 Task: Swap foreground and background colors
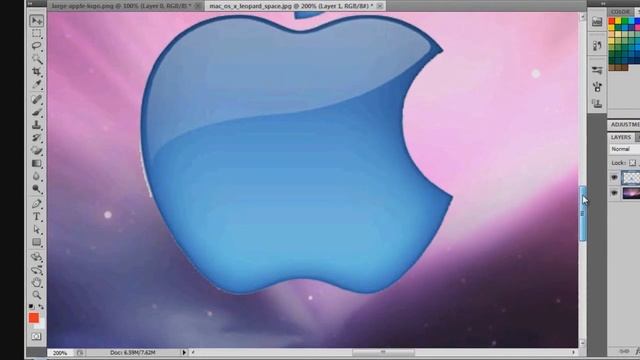[41, 306]
